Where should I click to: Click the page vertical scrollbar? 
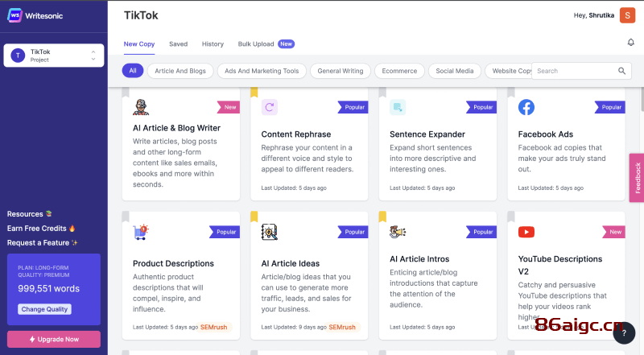pos(642,98)
